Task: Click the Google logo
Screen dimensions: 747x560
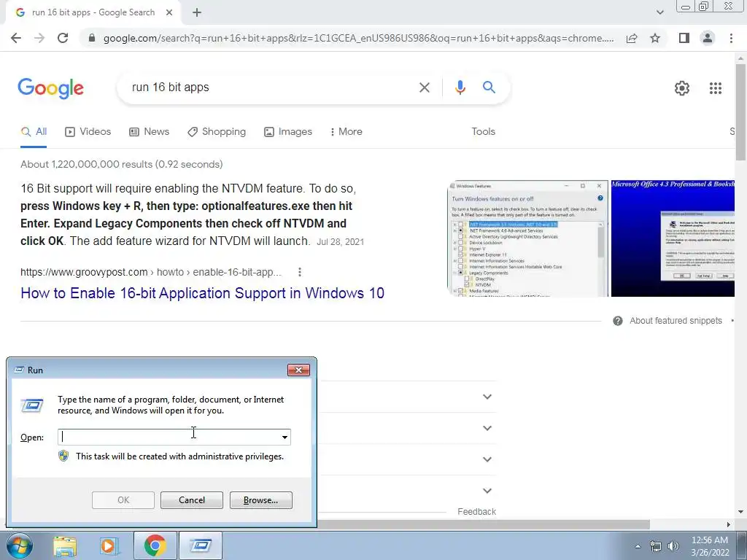Action: pos(50,88)
